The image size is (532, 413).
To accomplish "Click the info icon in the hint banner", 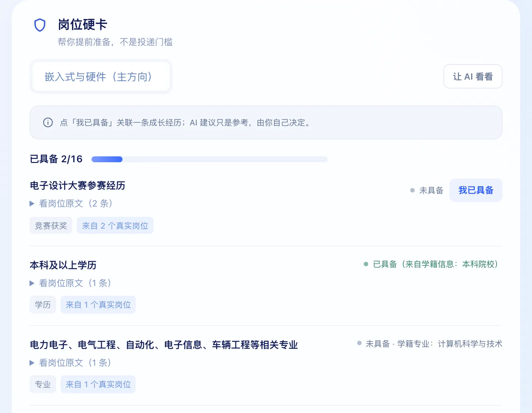I will coord(48,122).
